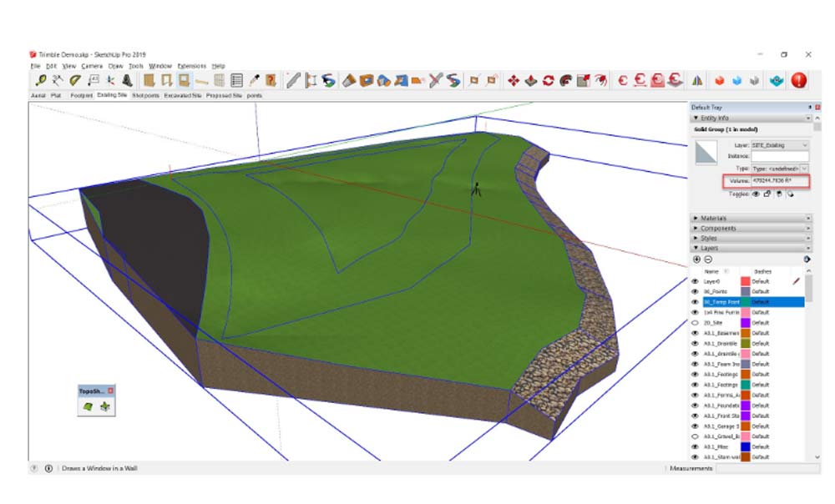Select the 1x4 Pine Forms layer row
The width and height of the screenshot is (835, 504).
coord(721,312)
